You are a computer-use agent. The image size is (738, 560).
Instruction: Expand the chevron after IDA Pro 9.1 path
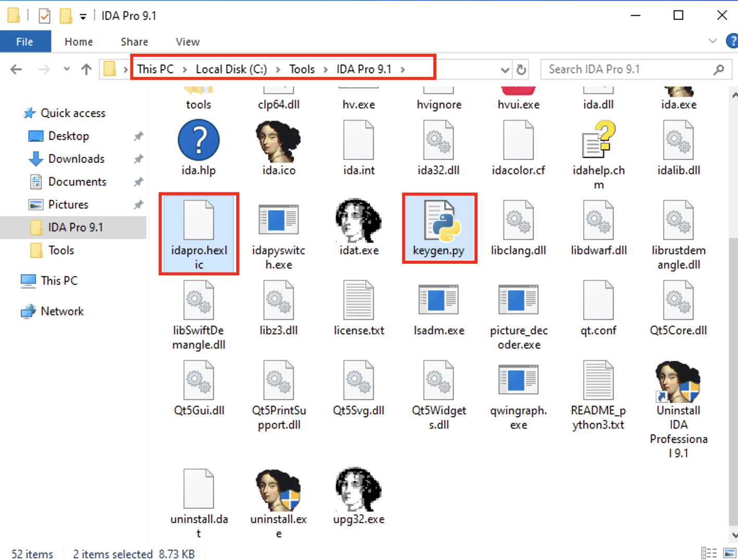[403, 69]
